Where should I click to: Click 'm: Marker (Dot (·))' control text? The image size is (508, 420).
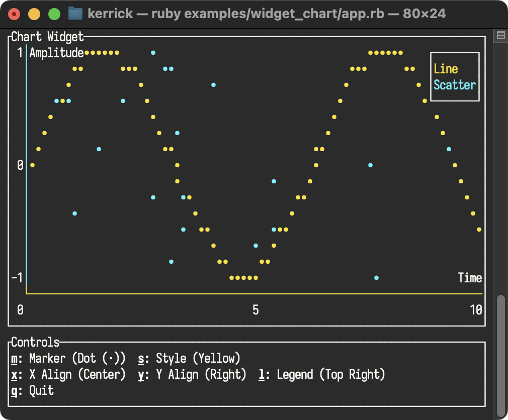click(68, 358)
